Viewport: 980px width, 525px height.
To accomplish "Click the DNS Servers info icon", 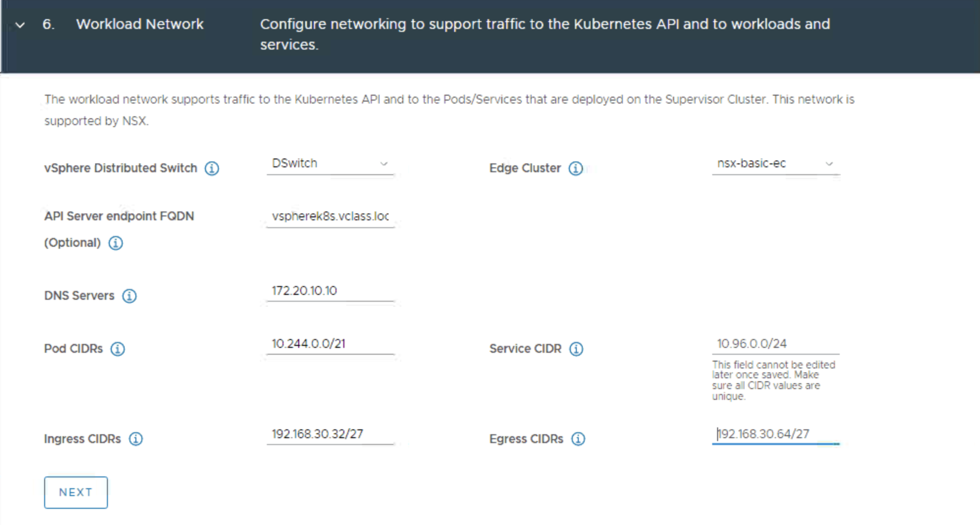I will [x=129, y=296].
